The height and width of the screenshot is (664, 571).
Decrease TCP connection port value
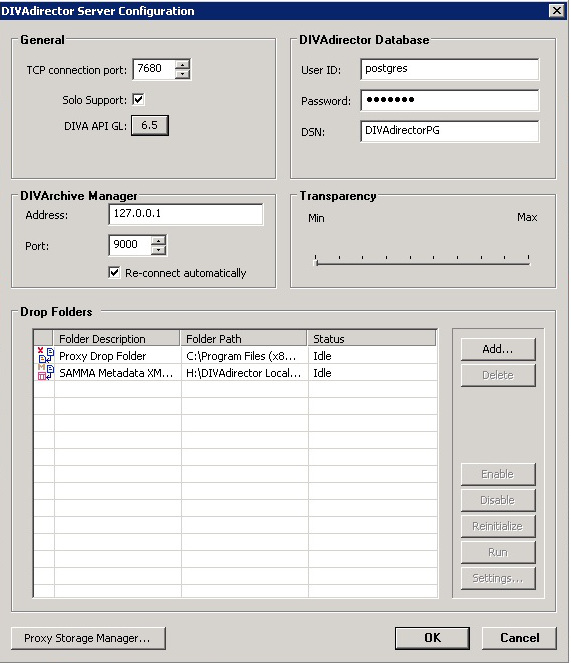(183, 74)
